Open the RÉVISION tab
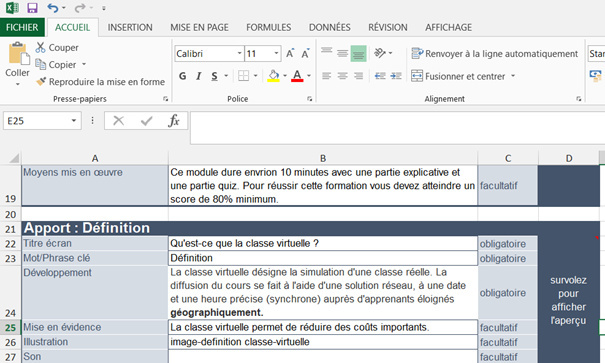 [x=388, y=27]
